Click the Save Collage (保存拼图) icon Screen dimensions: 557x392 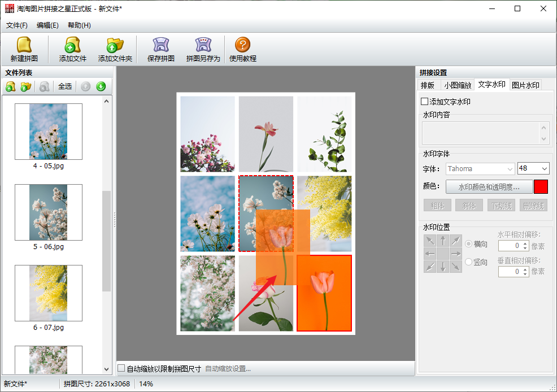161,45
